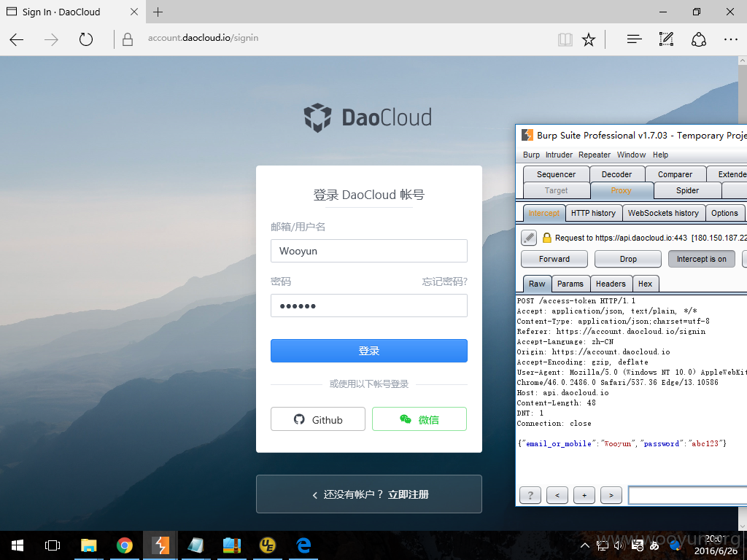This screenshot has height=560, width=747.
Task: Refresh the DaoCloud sign-in page
Action: click(x=86, y=39)
